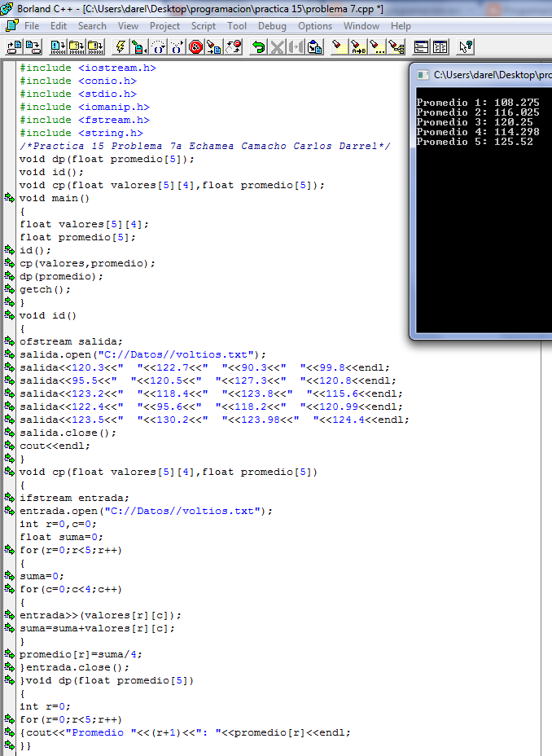Screen dimensions: 552x756
Task: Click the context help arrow-question icon
Action: (x=466, y=46)
